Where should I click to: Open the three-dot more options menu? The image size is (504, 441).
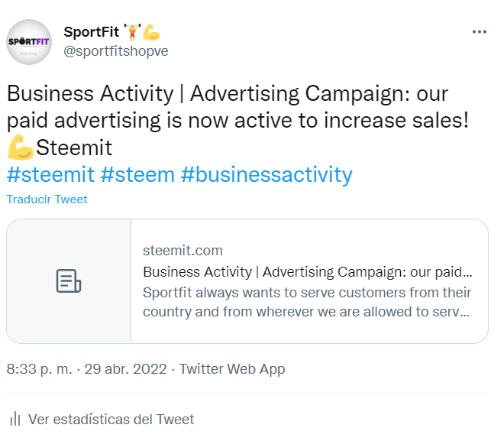coord(480,31)
